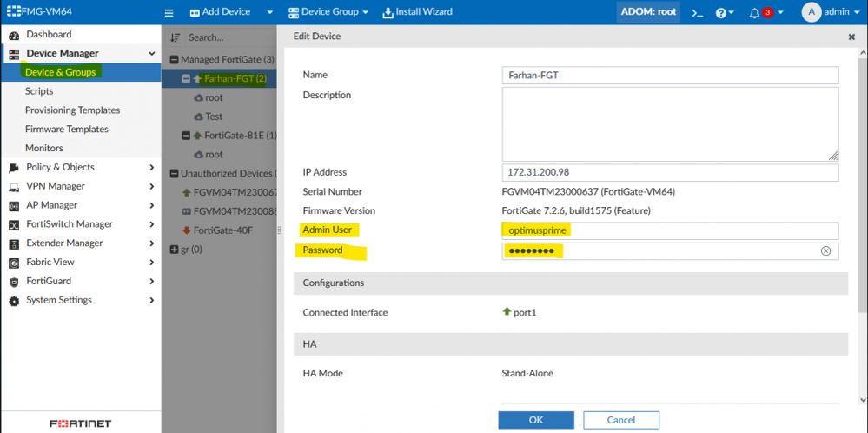The width and height of the screenshot is (868, 433).
Task: Select System Settings in sidebar
Action: coord(59,300)
